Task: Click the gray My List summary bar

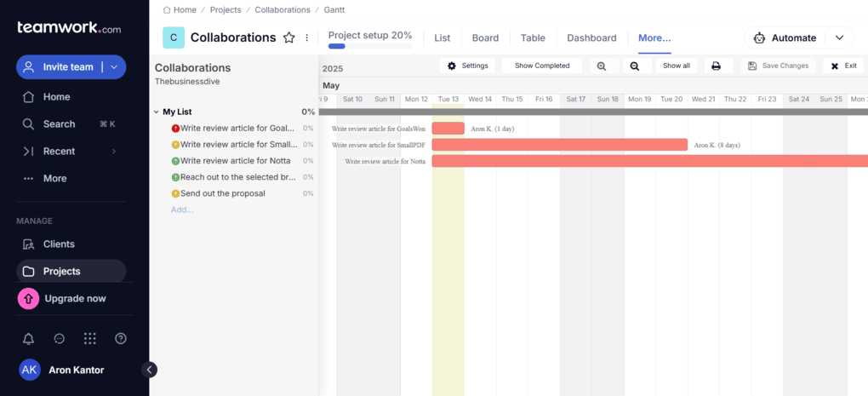Action: (593, 112)
